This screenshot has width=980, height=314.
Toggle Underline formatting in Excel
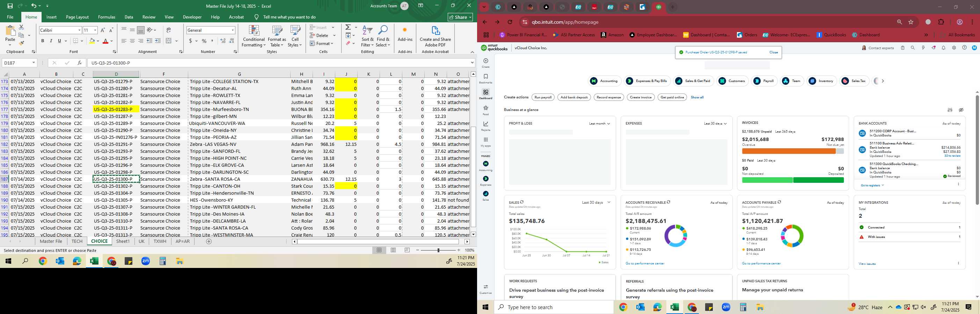[x=59, y=41]
